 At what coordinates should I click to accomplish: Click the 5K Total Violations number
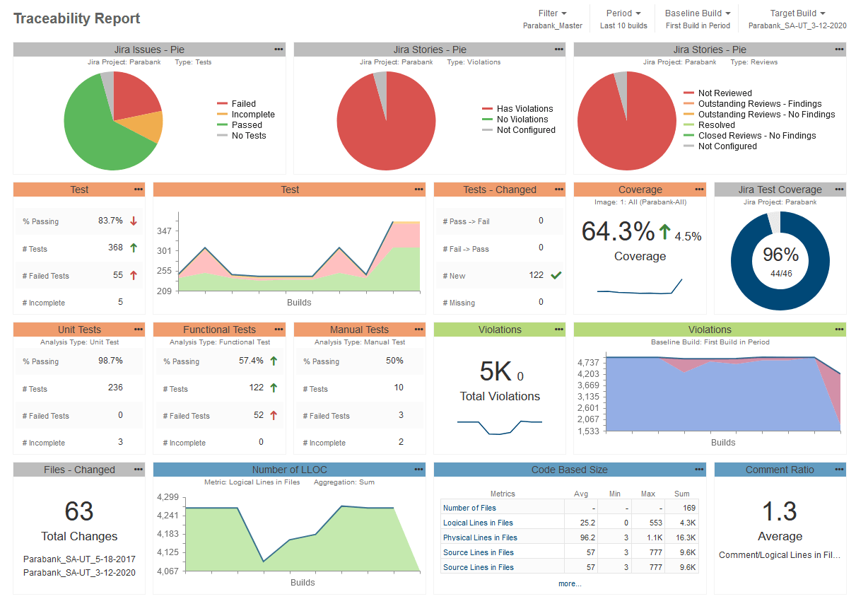(x=496, y=371)
